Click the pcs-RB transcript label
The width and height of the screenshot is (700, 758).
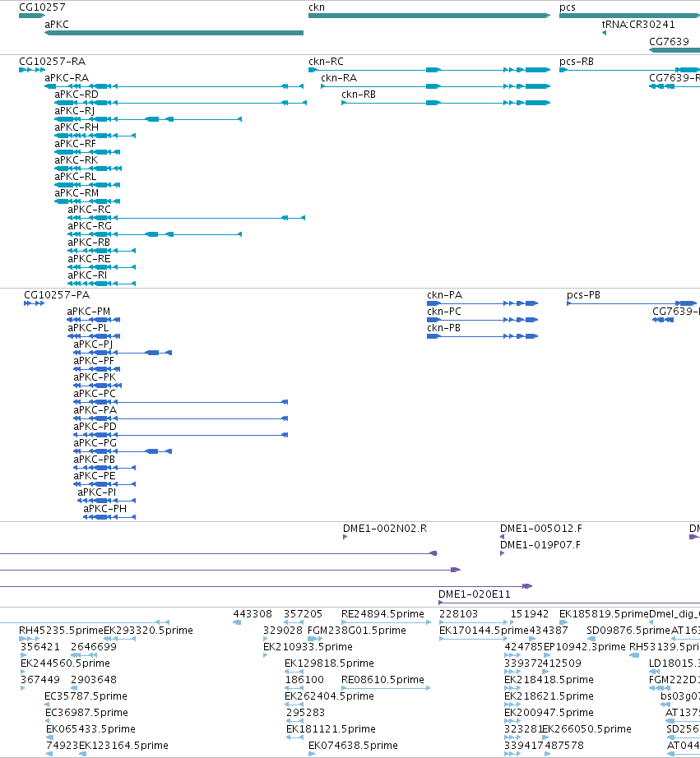coord(577,62)
